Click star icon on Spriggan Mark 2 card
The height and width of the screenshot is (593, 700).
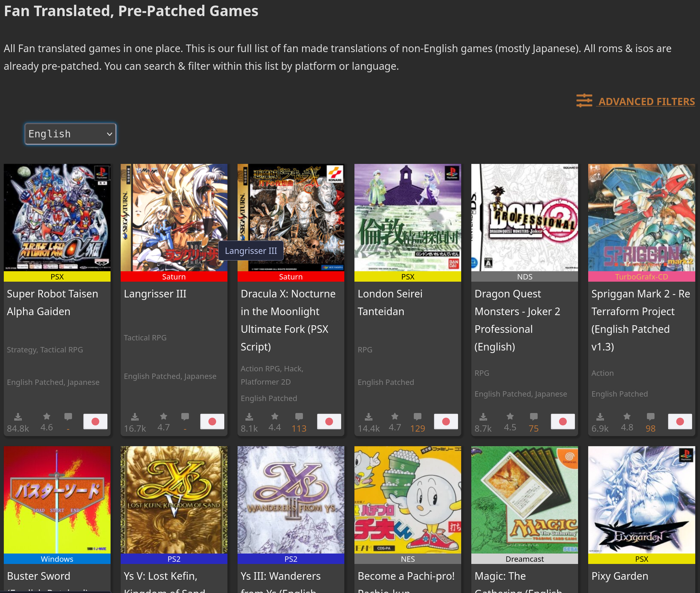point(627,416)
